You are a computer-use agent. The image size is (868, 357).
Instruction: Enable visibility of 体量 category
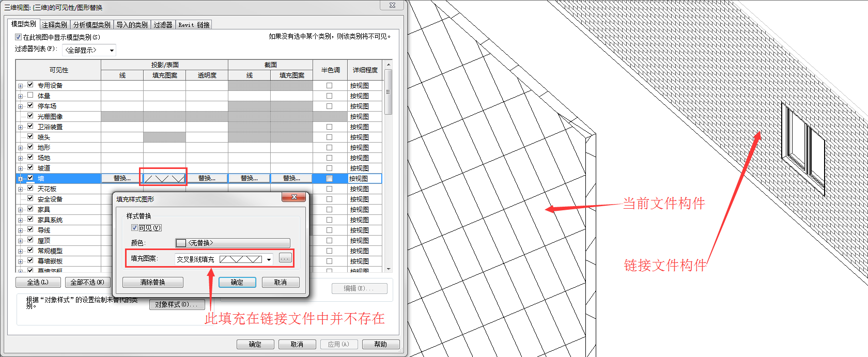[x=30, y=95]
